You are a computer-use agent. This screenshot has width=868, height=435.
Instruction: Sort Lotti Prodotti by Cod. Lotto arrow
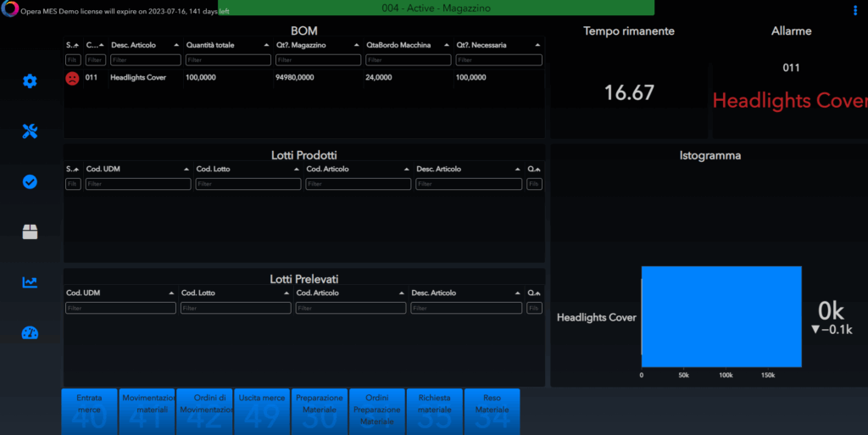pyautogui.click(x=297, y=170)
